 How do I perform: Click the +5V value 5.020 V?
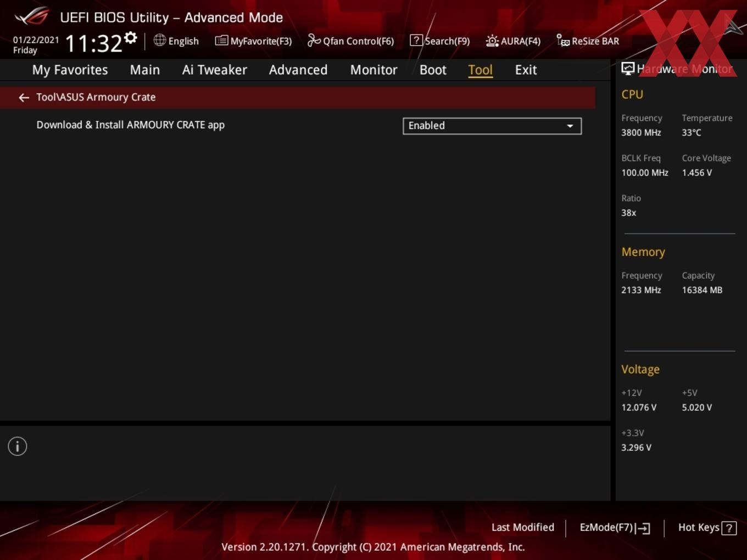pyautogui.click(x=697, y=407)
